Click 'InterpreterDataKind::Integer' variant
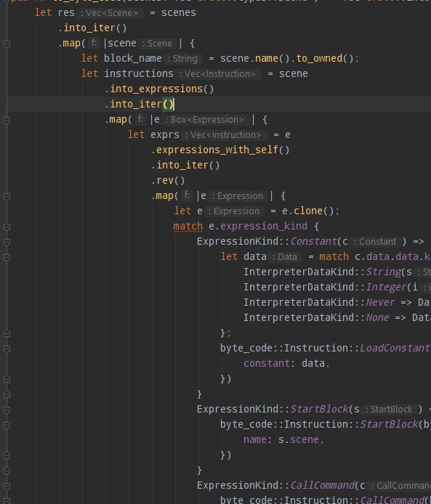 pyautogui.click(x=326, y=287)
